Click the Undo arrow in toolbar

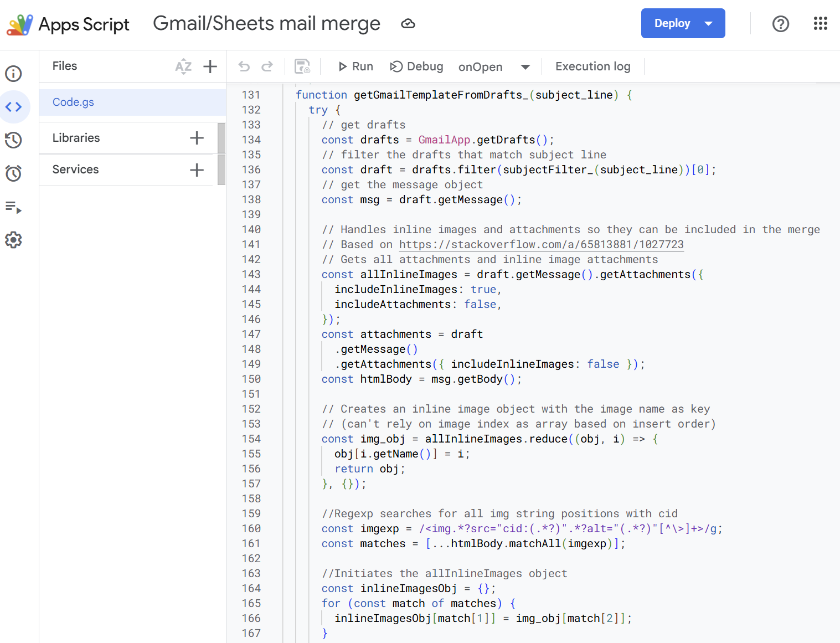click(244, 66)
